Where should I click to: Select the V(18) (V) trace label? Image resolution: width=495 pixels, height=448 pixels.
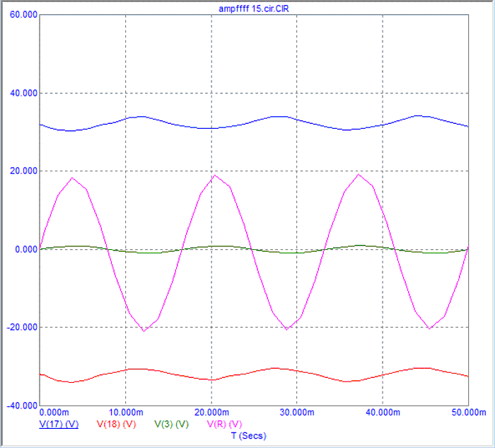click(116, 424)
